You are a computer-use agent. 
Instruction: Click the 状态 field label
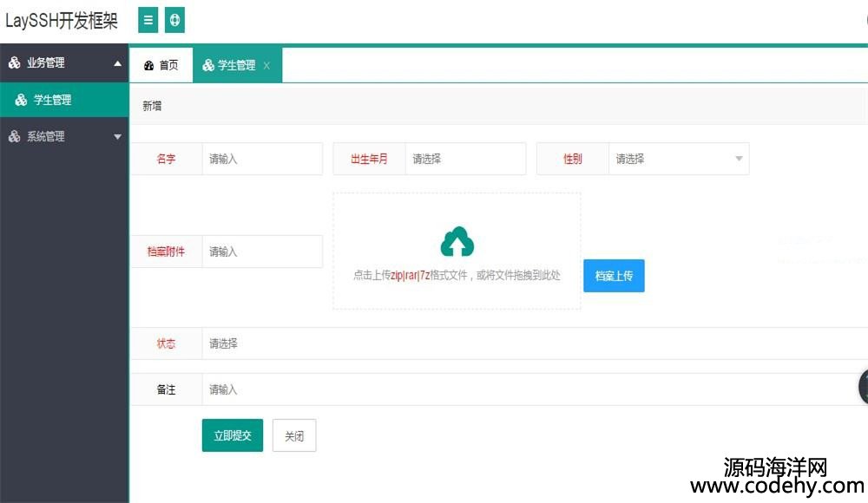166,343
